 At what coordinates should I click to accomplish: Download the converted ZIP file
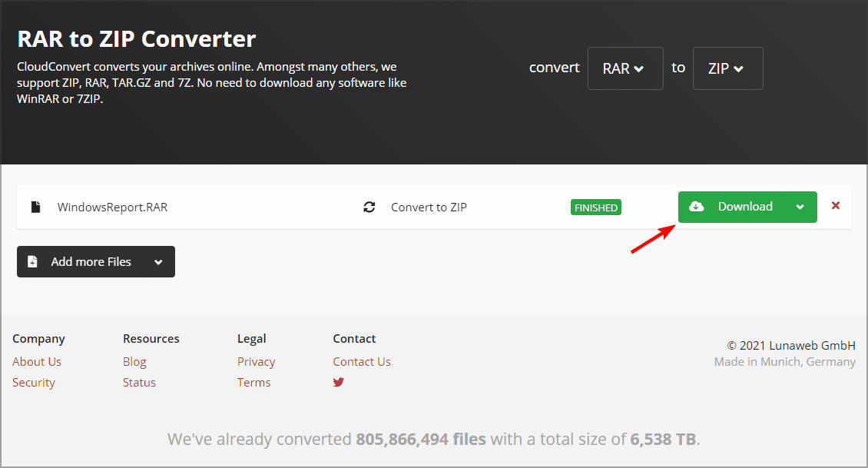747,207
